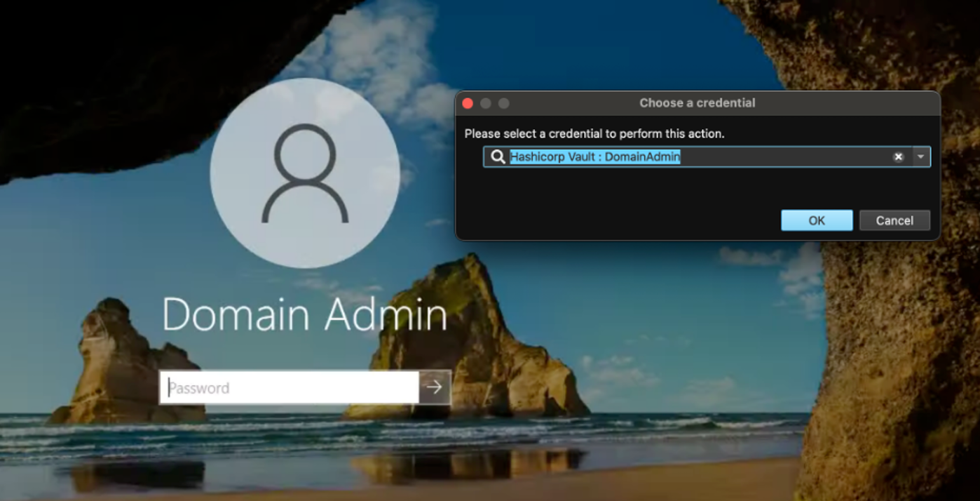
Task: Cancel the credential dialog
Action: coord(894,220)
